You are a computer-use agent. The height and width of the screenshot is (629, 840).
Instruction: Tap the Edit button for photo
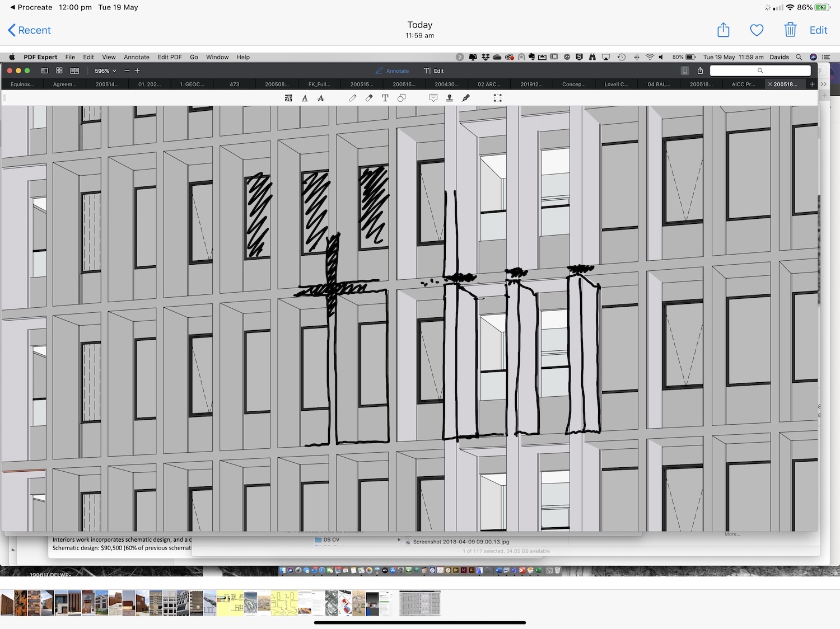(818, 30)
